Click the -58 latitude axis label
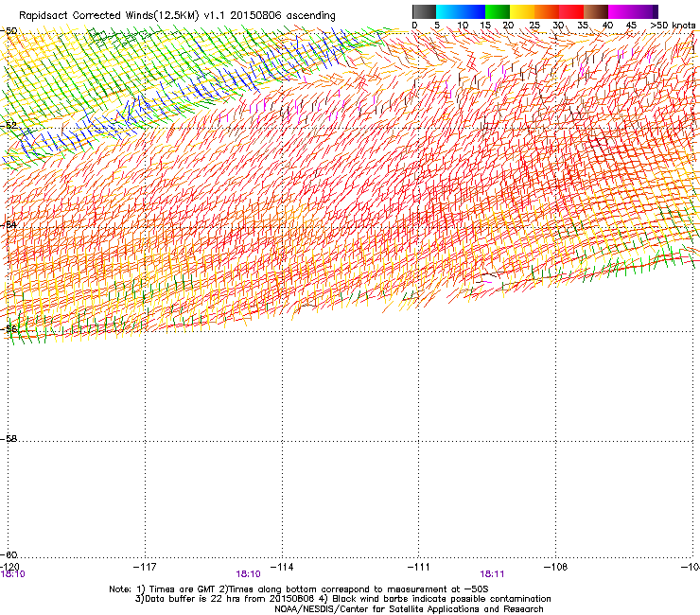 tap(9, 439)
